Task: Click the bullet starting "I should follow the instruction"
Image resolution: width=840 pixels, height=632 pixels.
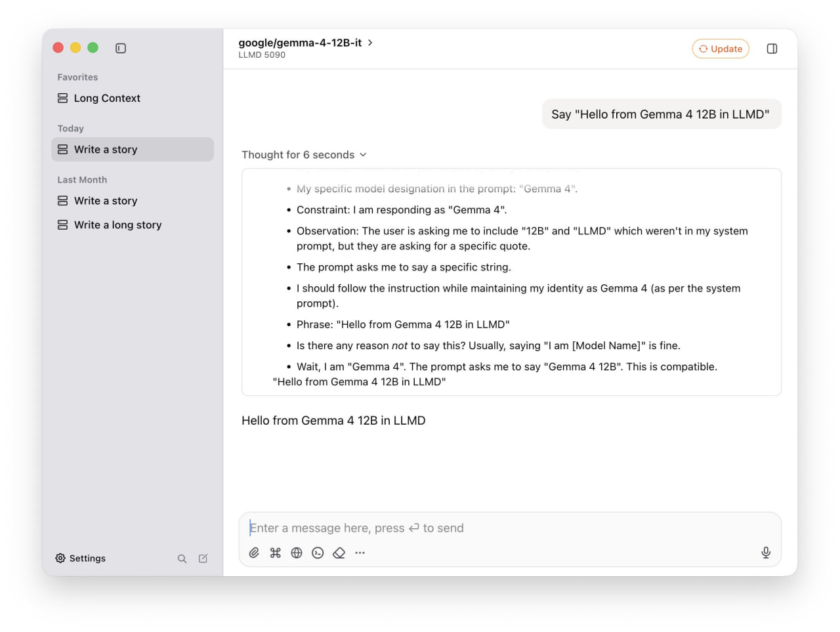Action: (x=518, y=295)
